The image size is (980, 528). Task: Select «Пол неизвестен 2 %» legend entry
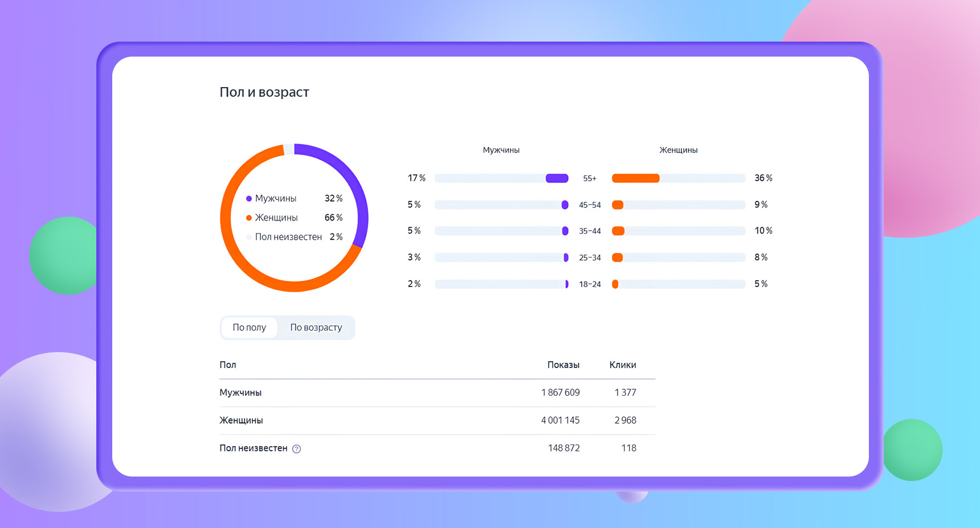(294, 237)
